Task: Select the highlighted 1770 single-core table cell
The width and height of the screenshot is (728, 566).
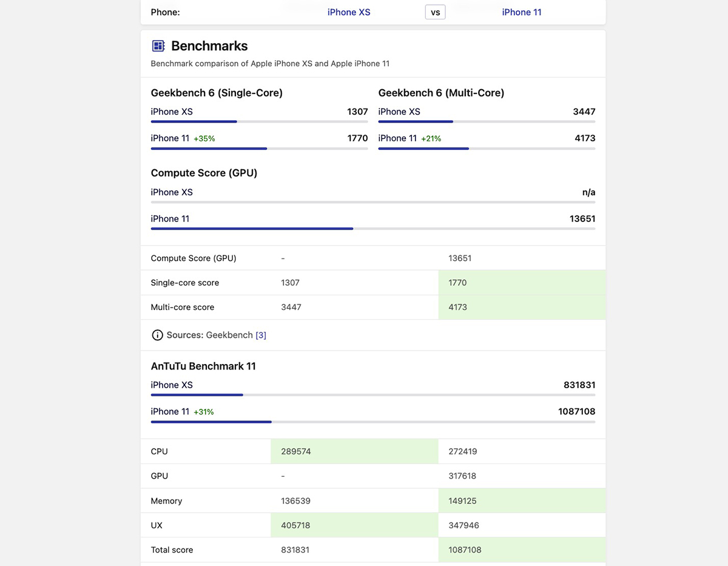Action: (x=522, y=283)
